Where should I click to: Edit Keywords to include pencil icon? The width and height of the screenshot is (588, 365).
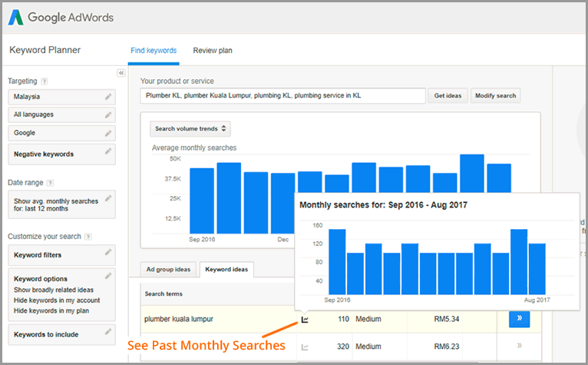[108, 332]
